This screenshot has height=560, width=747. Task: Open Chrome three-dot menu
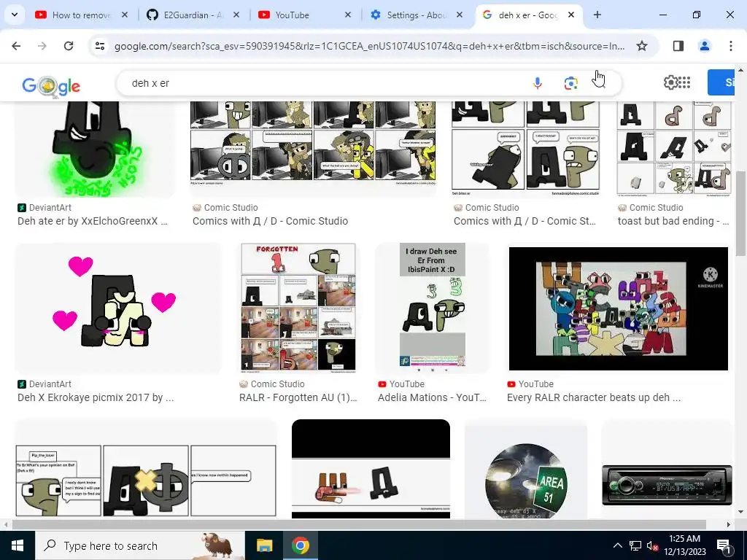coord(730,46)
